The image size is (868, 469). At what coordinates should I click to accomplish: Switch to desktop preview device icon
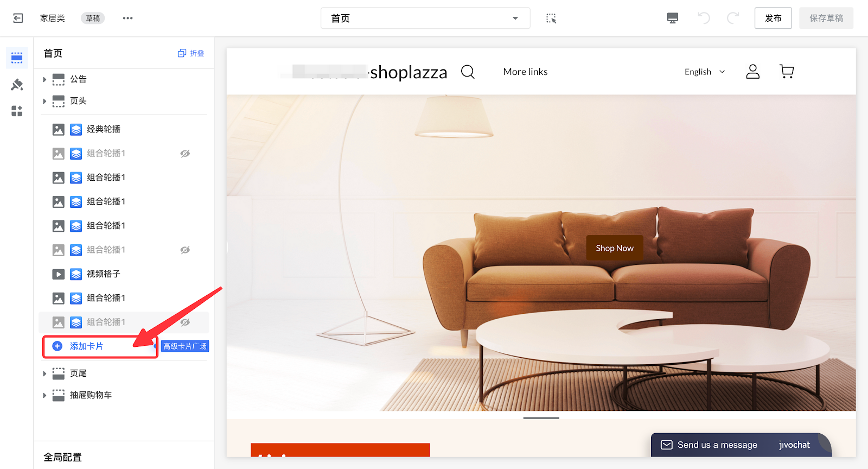pyautogui.click(x=672, y=18)
